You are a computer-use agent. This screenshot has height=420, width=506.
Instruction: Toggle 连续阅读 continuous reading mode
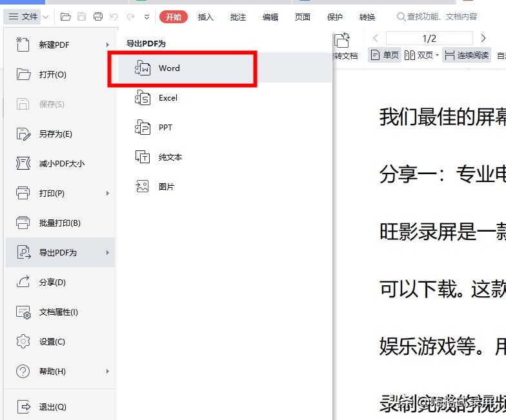467,55
